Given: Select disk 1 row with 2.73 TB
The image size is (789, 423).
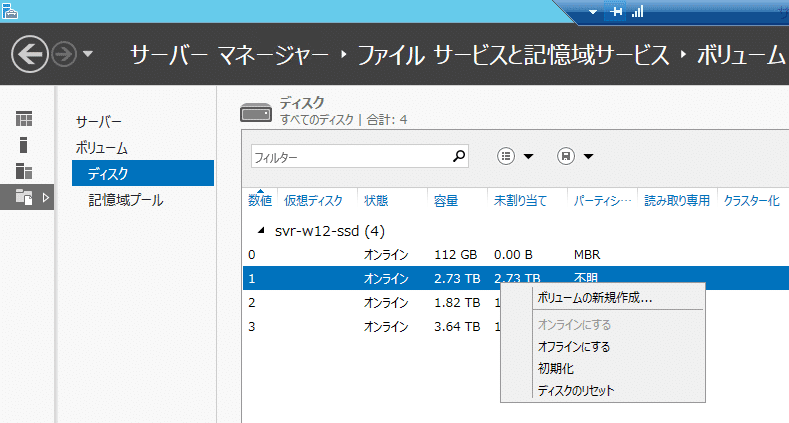Looking at the screenshot, I should (516, 278).
